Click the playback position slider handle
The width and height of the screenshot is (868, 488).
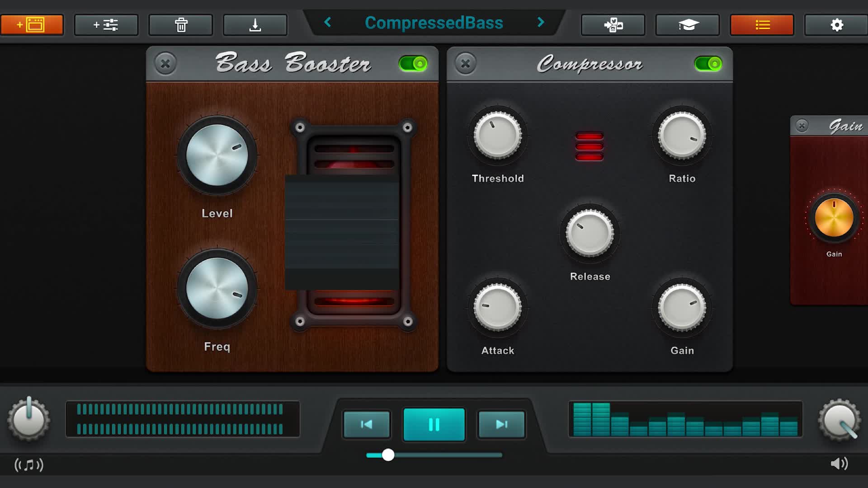coord(388,455)
